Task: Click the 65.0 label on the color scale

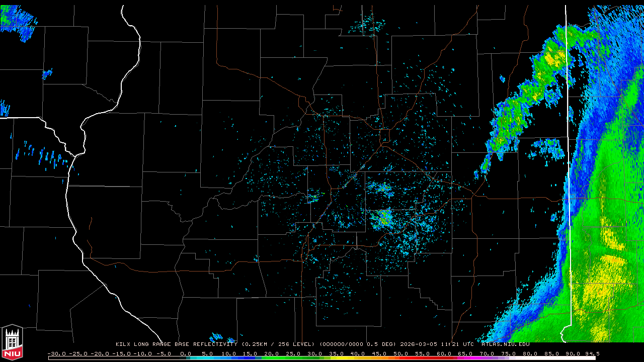Action: (x=465, y=354)
